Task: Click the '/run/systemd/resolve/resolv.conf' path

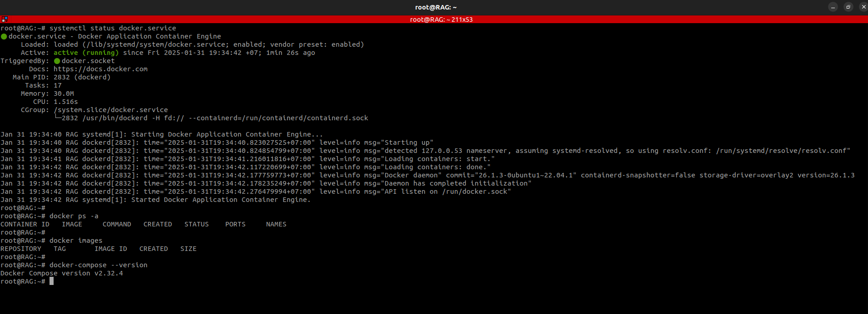Action: pyautogui.click(x=781, y=151)
